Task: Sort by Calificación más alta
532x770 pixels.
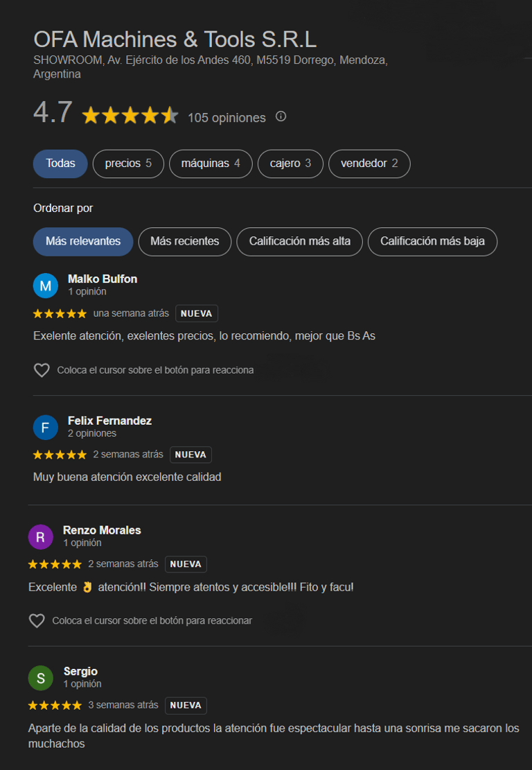Action: tap(300, 242)
